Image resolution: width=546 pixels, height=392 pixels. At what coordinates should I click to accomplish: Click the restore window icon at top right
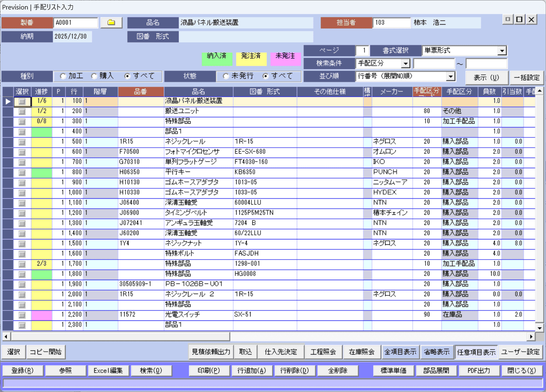coord(520,19)
